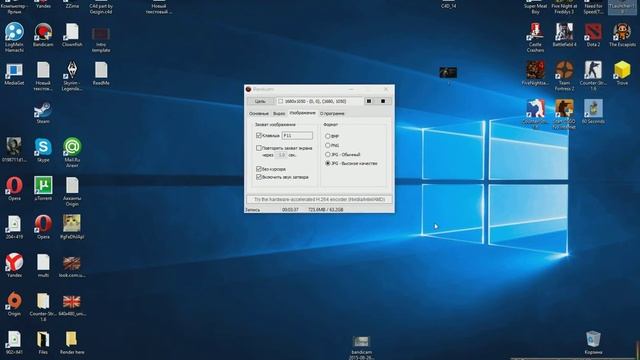Toggle checkbox beside 1680x1050 target text
640x360 pixels.
coord(280,101)
